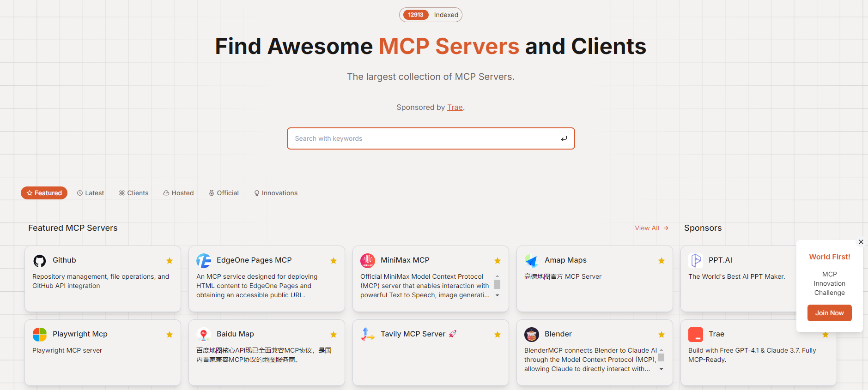This screenshot has height=390, width=868.
Task: Click the star on Baidu Map card
Action: click(x=334, y=335)
